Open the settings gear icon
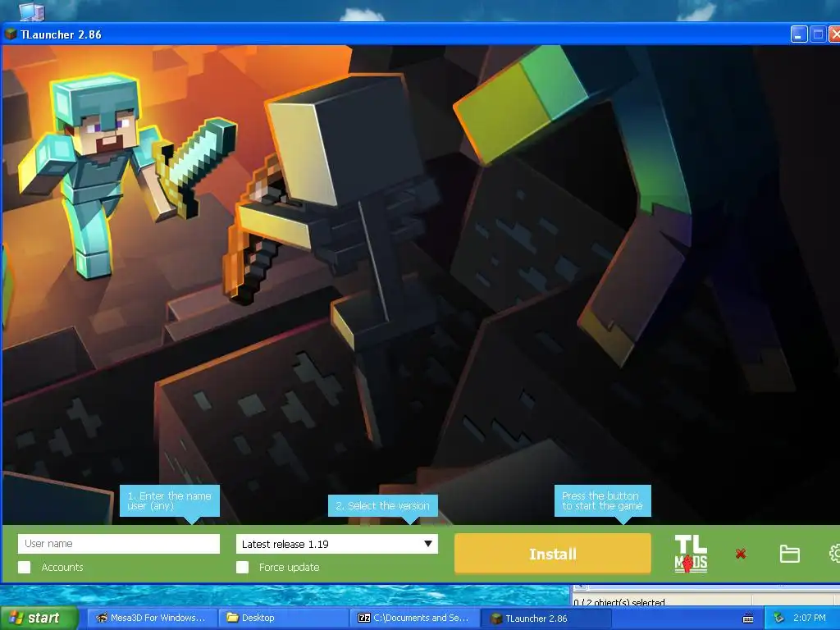This screenshot has width=840, height=630. coord(834,554)
